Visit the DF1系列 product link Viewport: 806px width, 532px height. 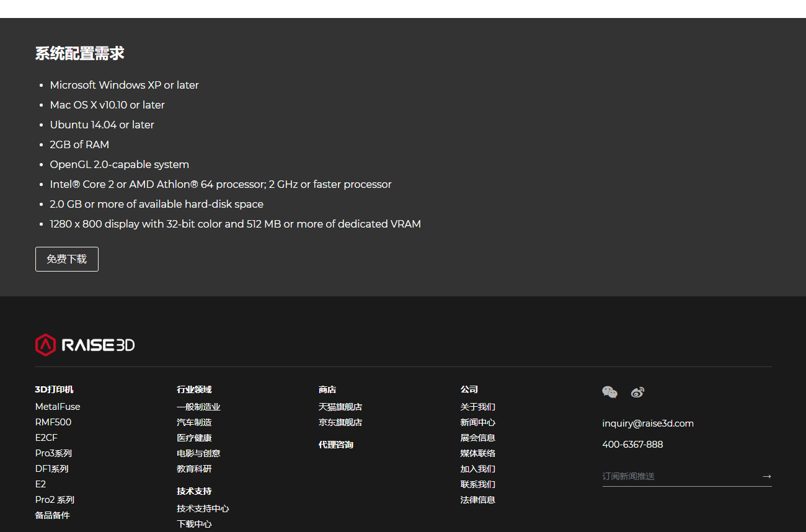coord(52,469)
